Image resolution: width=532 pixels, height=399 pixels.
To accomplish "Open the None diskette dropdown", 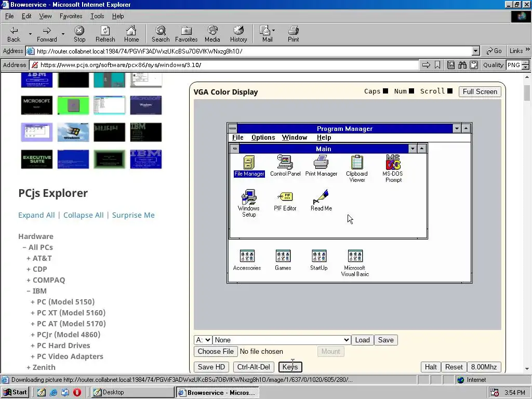I will (x=282, y=340).
